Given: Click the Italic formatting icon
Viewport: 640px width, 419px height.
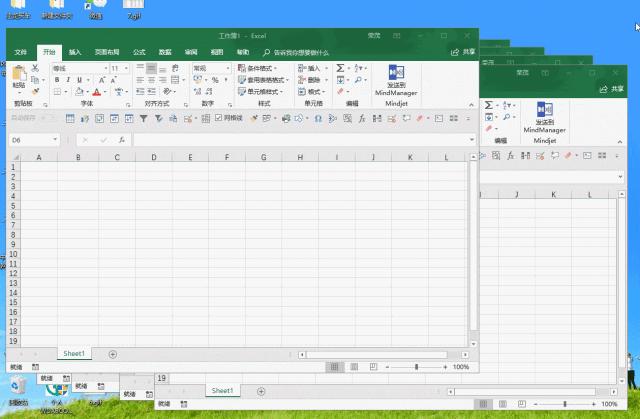Looking at the screenshot, I should (x=69, y=80).
